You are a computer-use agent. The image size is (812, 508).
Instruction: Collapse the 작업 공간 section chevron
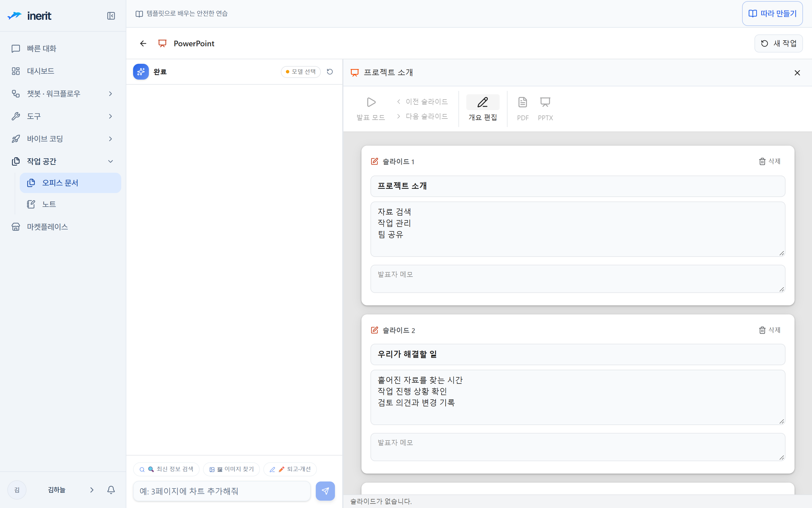coord(111,161)
